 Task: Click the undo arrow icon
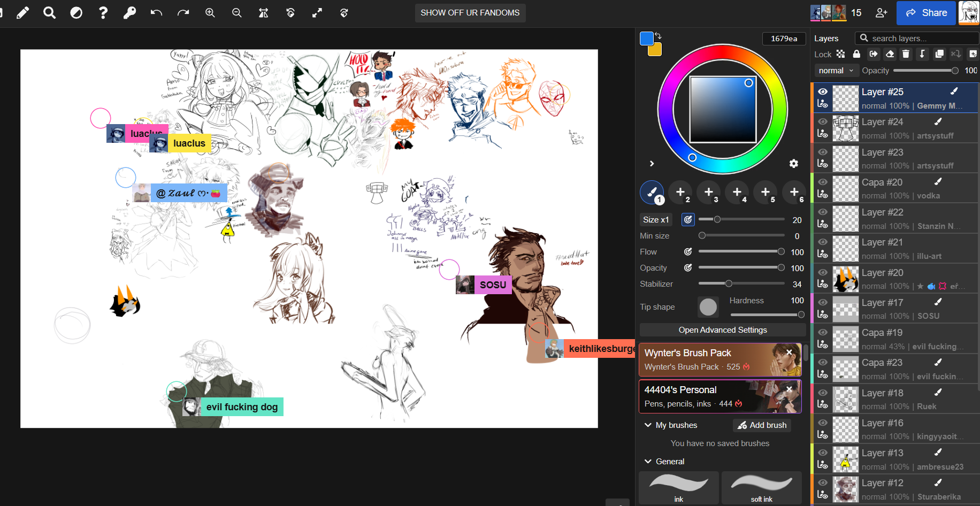(156, 13)
